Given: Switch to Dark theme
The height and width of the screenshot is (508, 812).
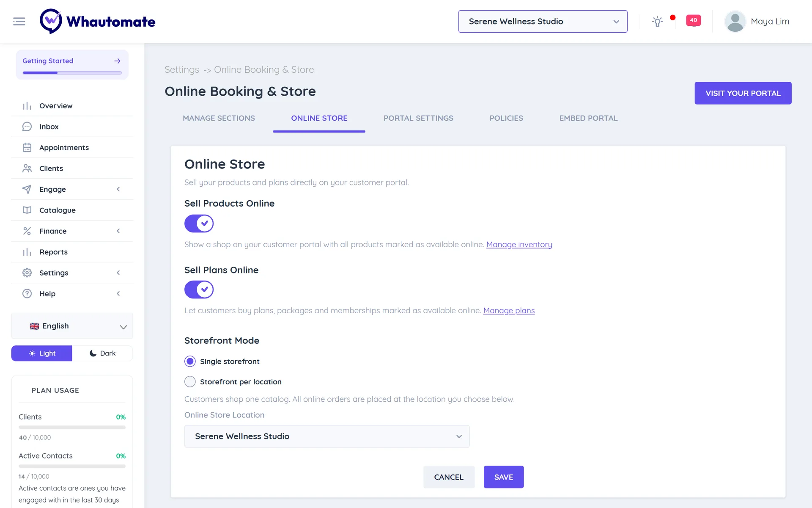Looking at the screenshot, I should (x=102, y=353).
